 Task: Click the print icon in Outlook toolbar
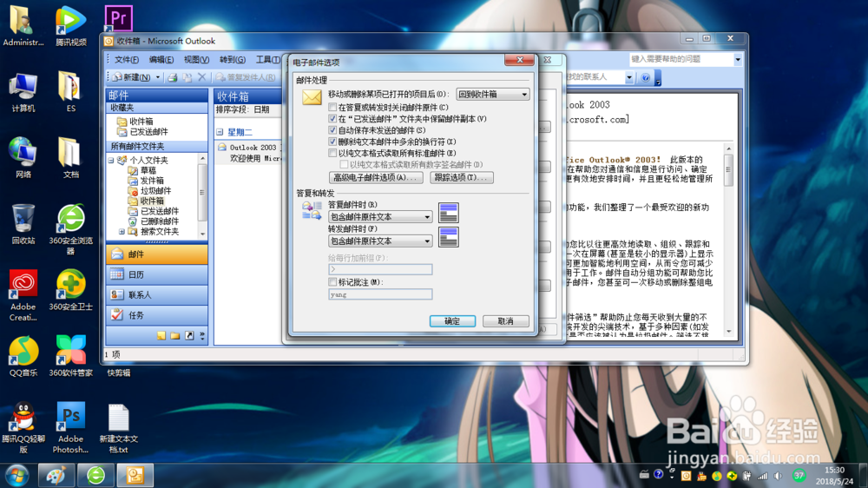(x=173, y=77)
